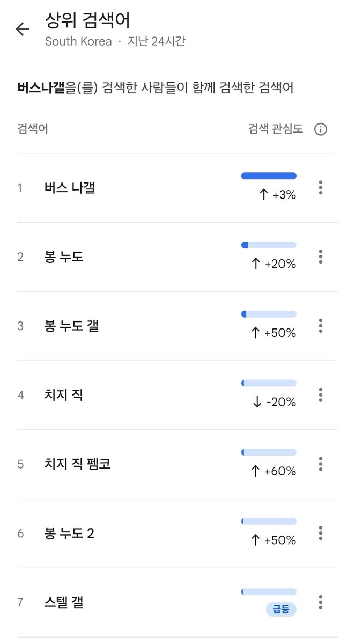Open the three-dot menu for 치지 직 펨코
Image resolution: width=355 pixels, height=644 pixels.
click(320, 464)
